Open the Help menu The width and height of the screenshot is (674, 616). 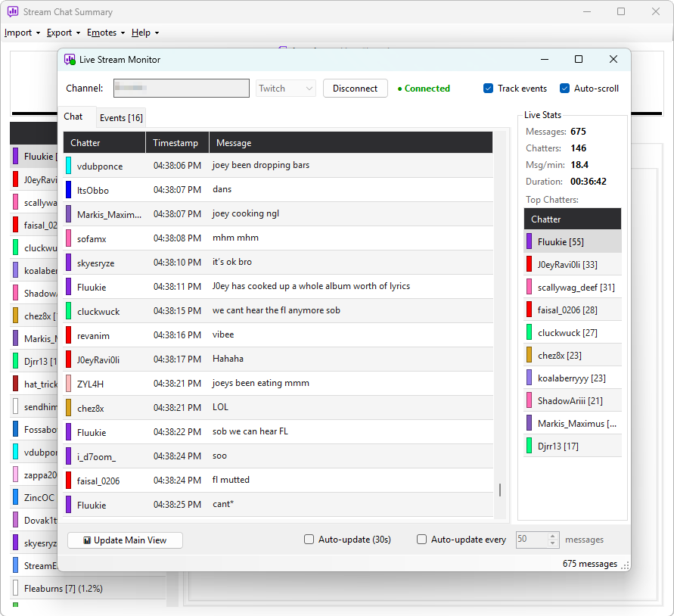(144, 33)
